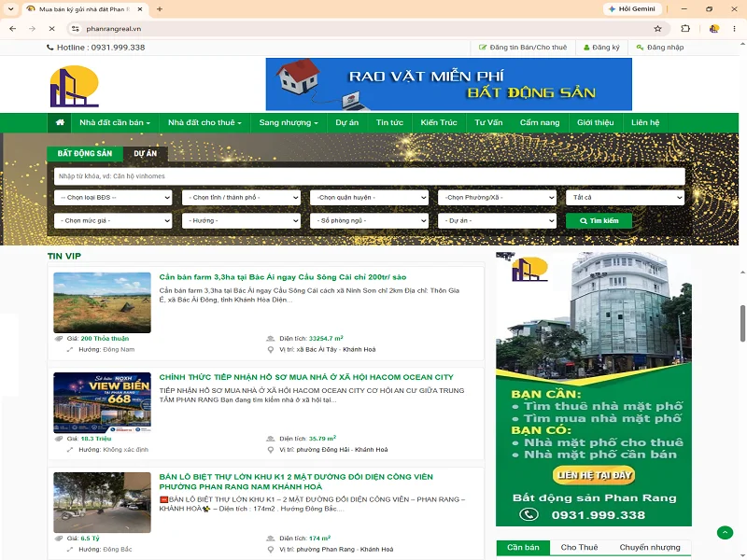Click the farm land listing thumbnail

[102, 302]
